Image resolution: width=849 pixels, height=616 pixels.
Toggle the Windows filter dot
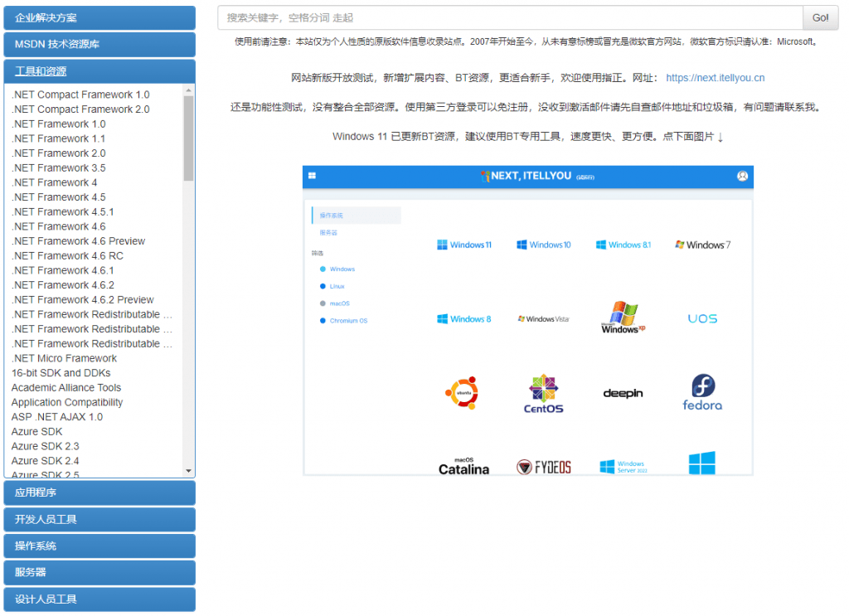[323, 269]
